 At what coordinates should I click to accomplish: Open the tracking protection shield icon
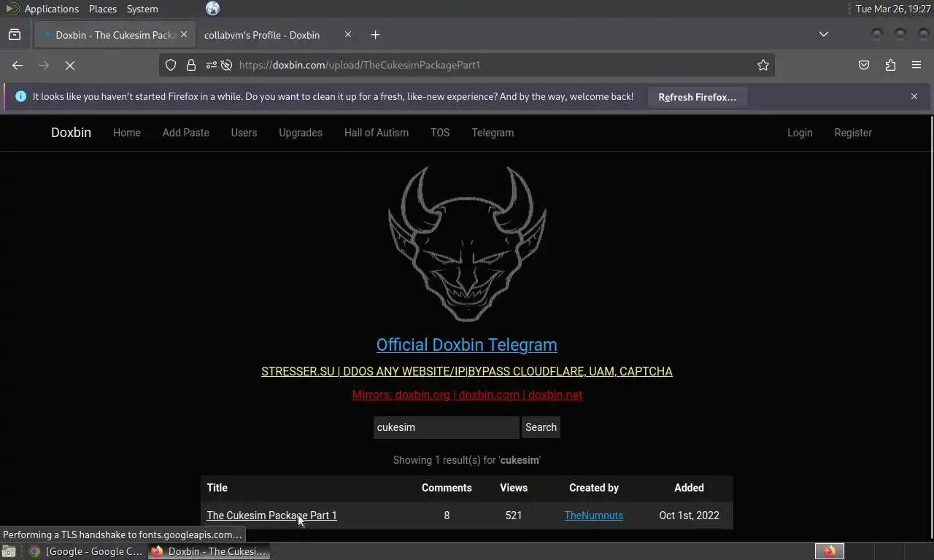click(171, 65)
